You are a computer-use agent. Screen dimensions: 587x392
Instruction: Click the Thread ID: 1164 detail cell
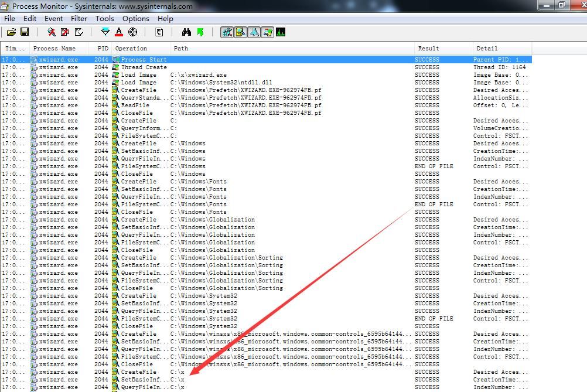[499, 67]
